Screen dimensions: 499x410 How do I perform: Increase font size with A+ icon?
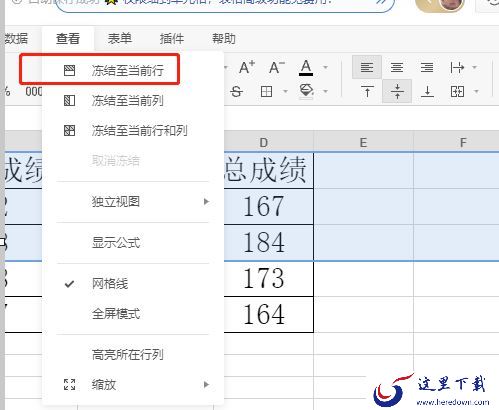247,67
